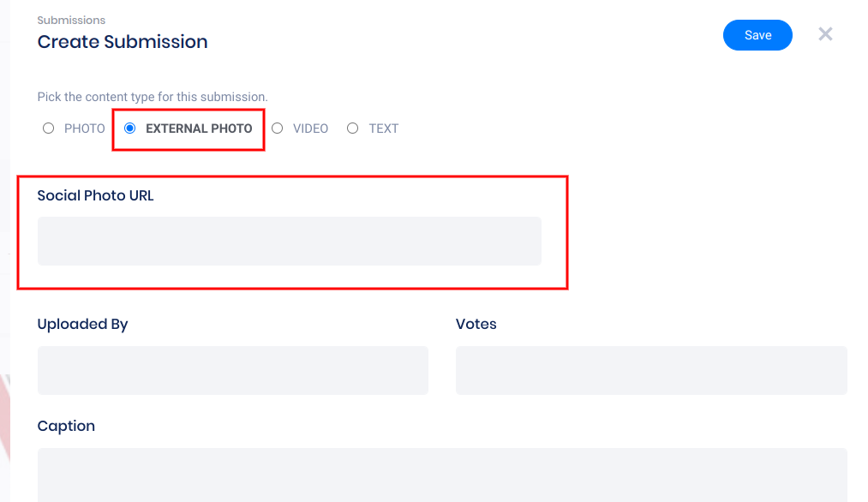Click the Uploaded By field label
Screen dimensions: 868x502
coord(82,324)
